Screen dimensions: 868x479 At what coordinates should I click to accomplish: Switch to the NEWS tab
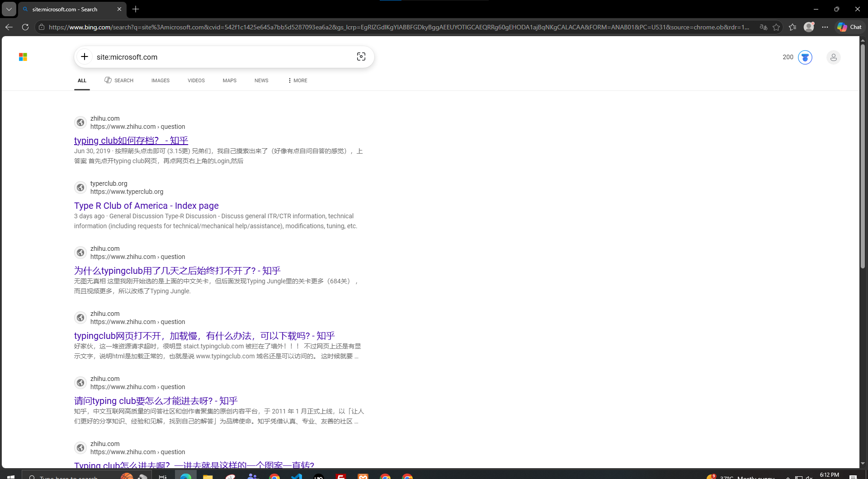(x=261, y=80)
